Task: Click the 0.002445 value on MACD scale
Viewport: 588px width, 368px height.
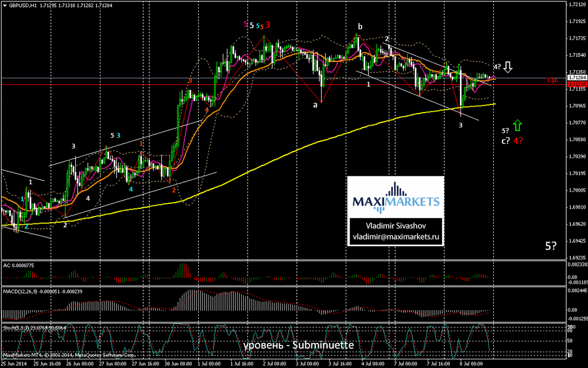Action: (x=578, y=291)
